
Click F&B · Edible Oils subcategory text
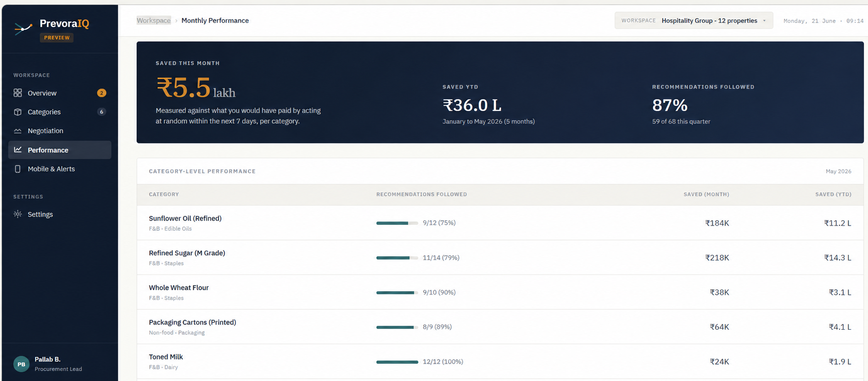[170, 228]
